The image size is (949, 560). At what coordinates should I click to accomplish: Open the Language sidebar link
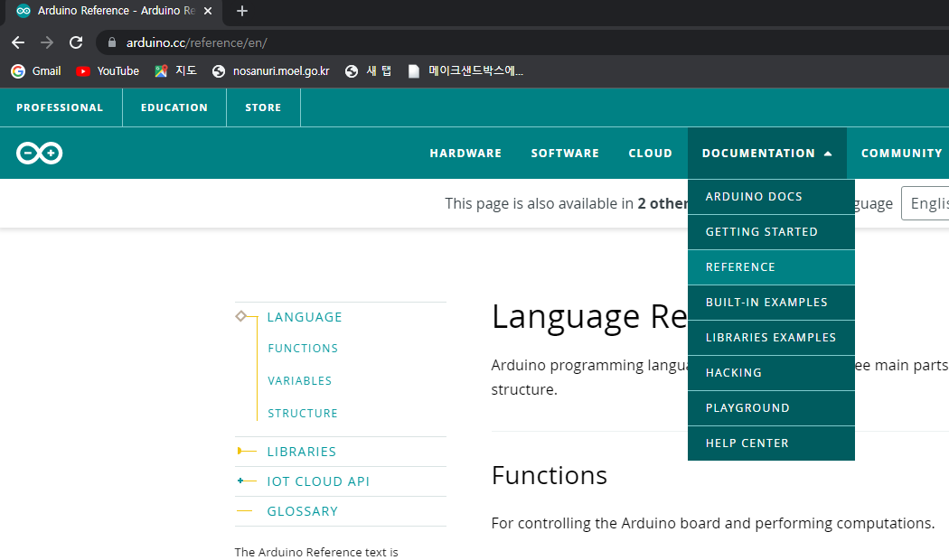point(305,317)
